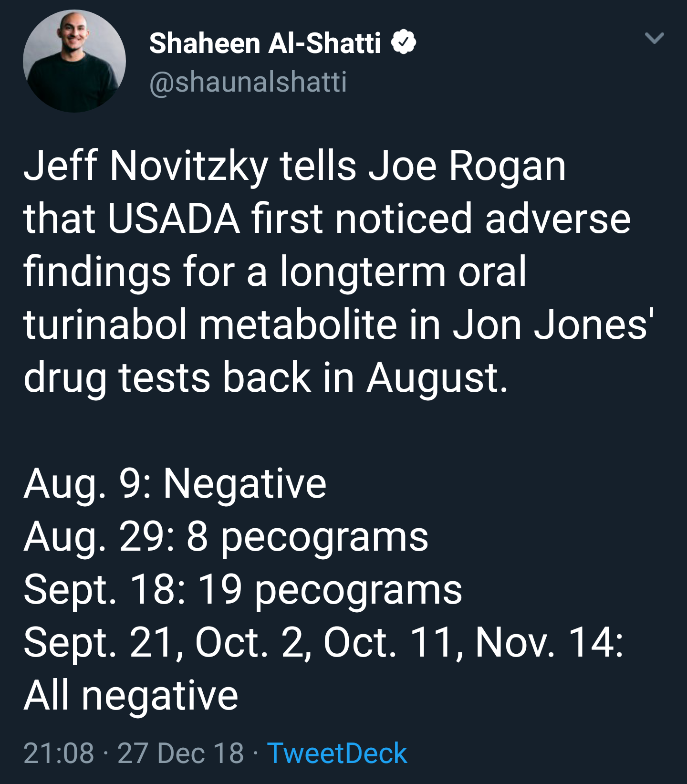
Task: Click the @shaunalshatti handle
Action: point(248,82)
